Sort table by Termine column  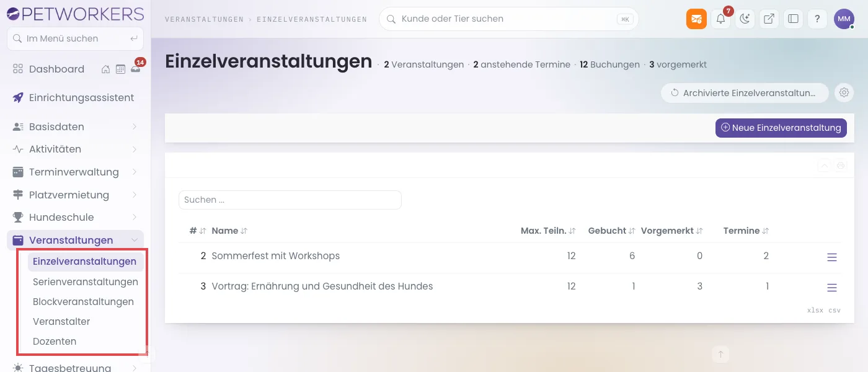click(x=746, y=231)
